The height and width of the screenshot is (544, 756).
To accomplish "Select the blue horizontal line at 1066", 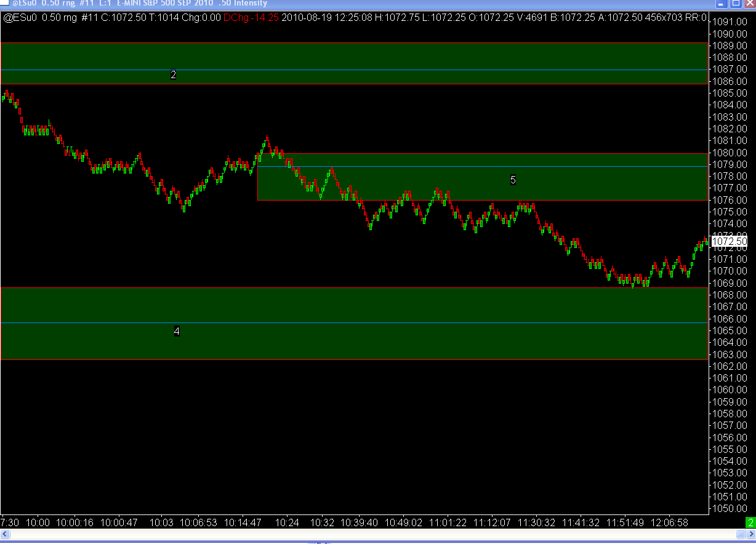I will pyautogui.click(x=354, y=322).
